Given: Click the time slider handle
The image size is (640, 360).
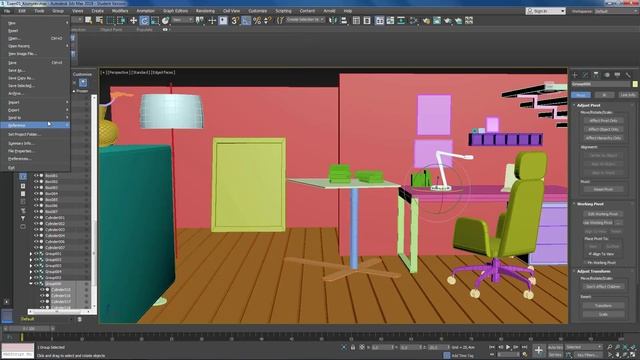Looking at the screenshot, I should click(29, 329).
